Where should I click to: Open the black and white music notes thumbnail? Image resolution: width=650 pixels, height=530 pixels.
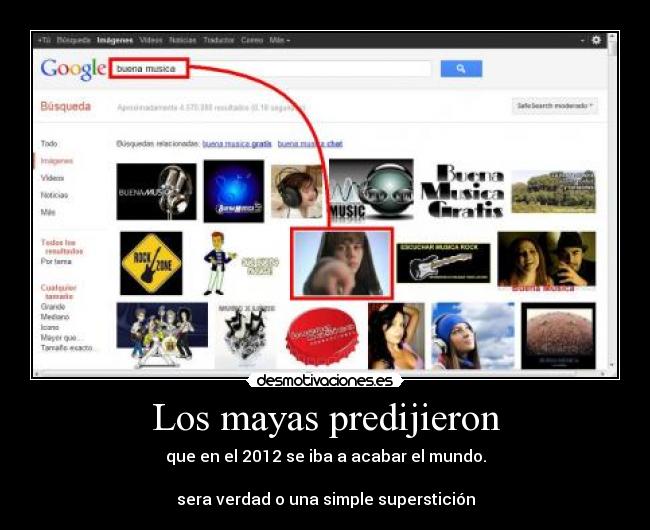click(245, 336)
